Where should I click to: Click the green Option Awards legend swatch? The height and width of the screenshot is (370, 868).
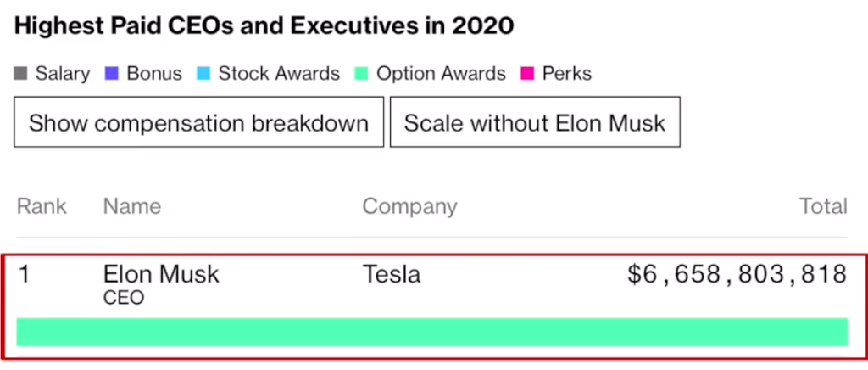[x=362, y=74]
